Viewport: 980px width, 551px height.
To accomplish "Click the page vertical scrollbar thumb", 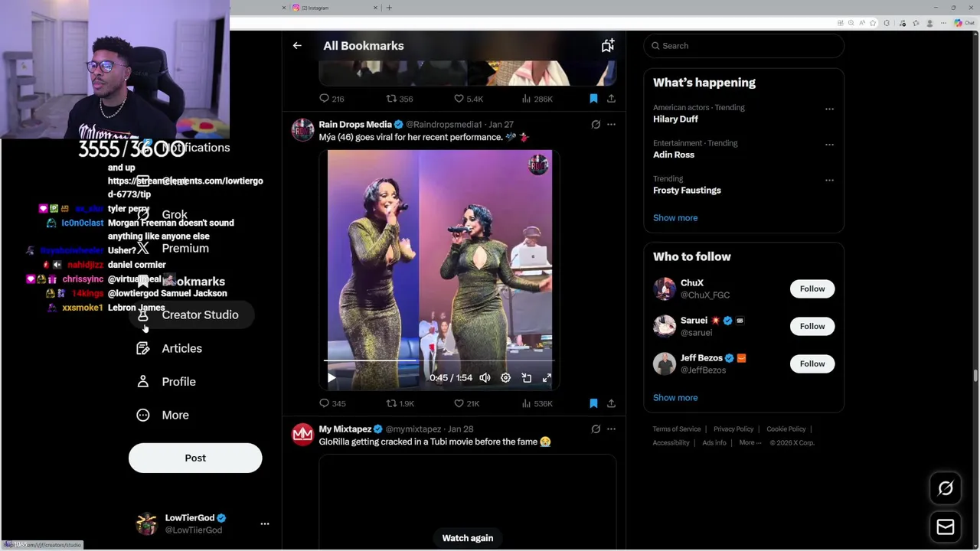I will [x=975, y=375].
